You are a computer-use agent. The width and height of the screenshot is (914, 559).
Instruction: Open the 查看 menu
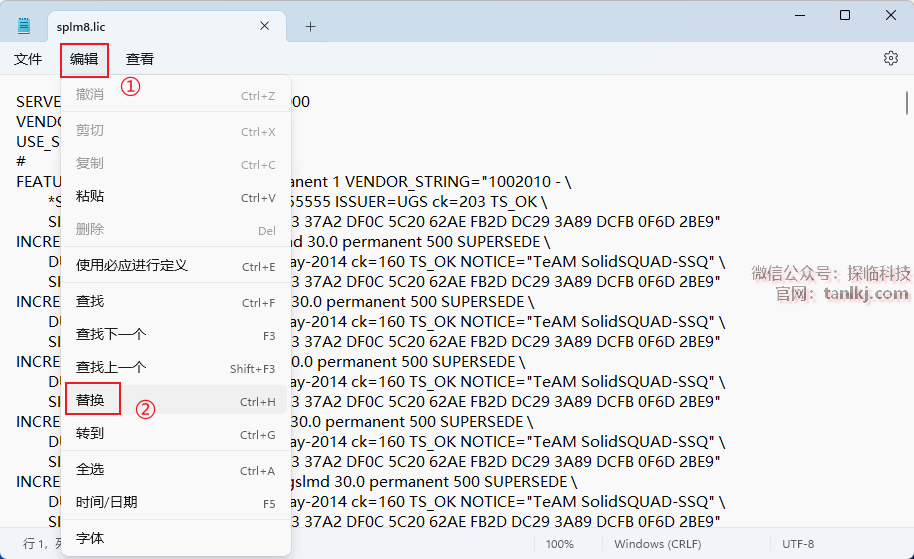(x=140, y=59)
